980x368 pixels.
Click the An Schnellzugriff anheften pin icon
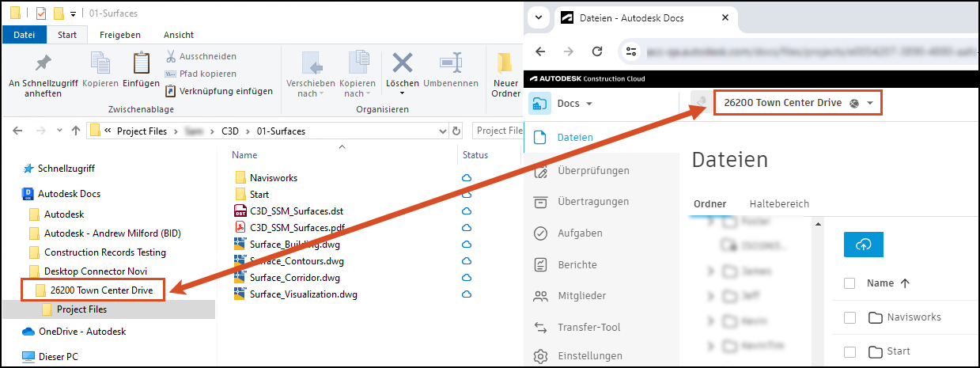coord(44,63)
